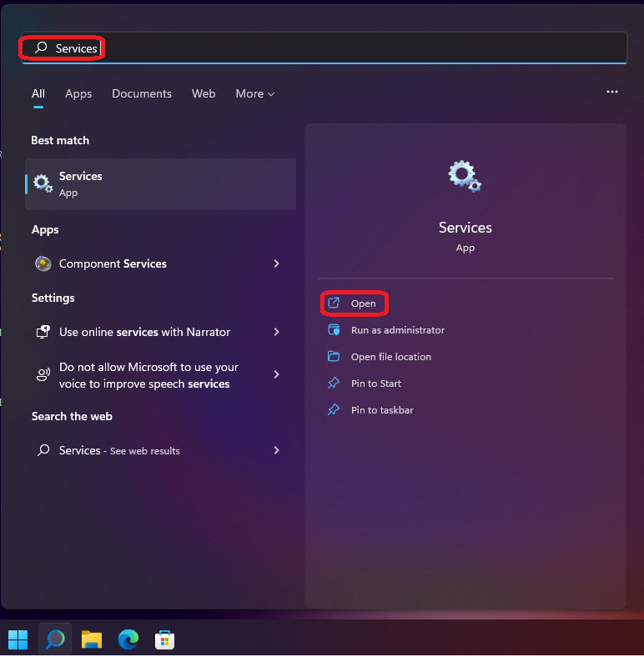The image size is (644, 657).
Task: Open File Explorer from taskbar
Action: pyautogui.click(x=92, y=639)
